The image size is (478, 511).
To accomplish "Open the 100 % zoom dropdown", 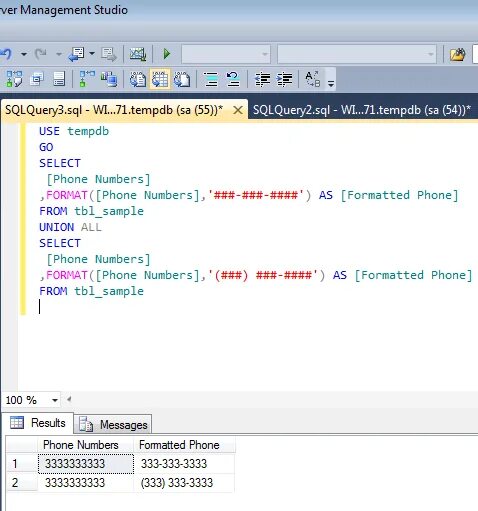I will pyautogui.click(x=55, y=400).
